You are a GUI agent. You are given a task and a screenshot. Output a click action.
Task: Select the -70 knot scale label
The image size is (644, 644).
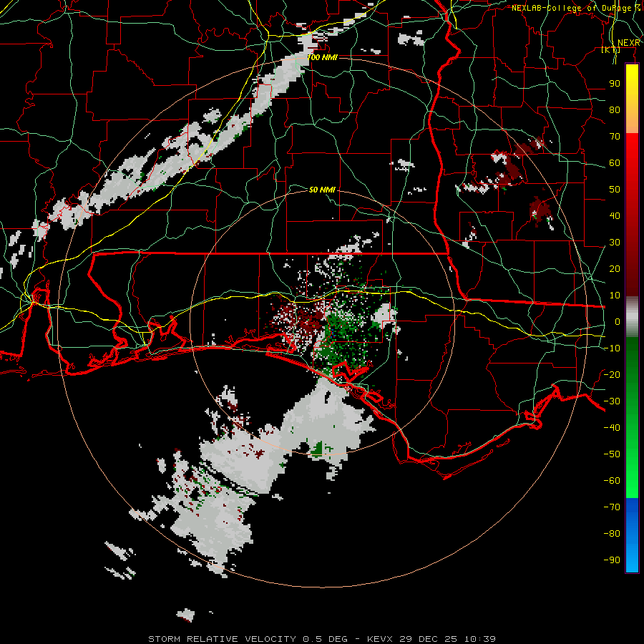612,507
